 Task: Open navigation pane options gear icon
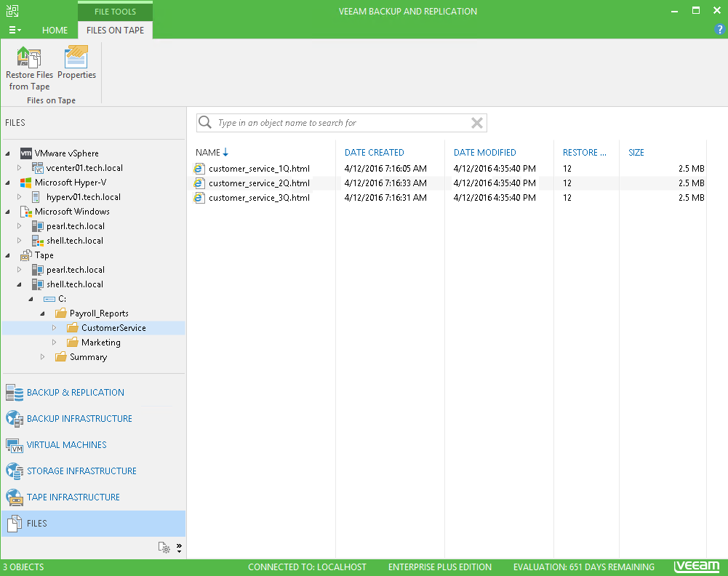coord(164,548)
